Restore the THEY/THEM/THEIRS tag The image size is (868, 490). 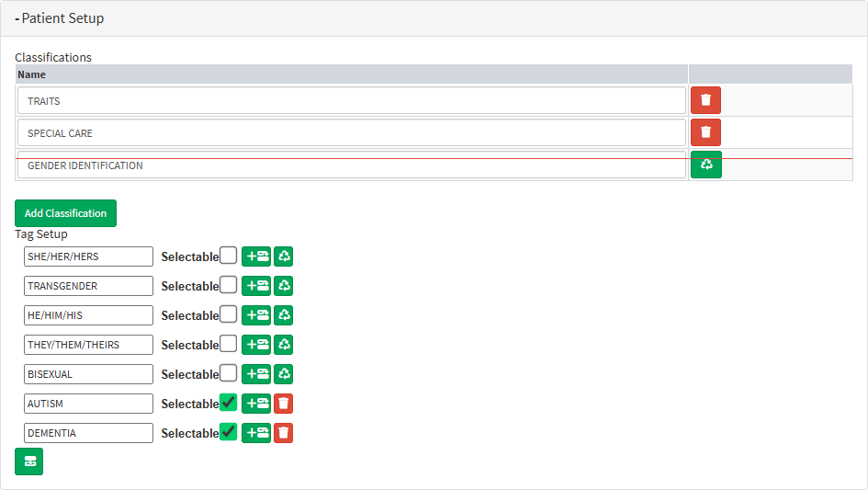[x=284, y=345]
